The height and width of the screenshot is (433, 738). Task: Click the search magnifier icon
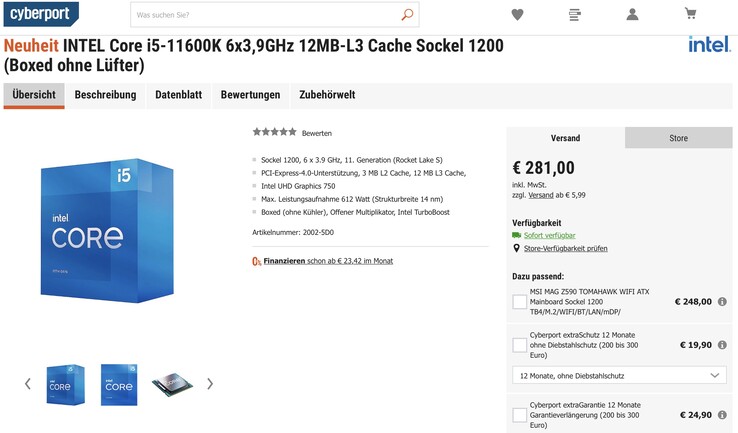(x=407, y=15)
